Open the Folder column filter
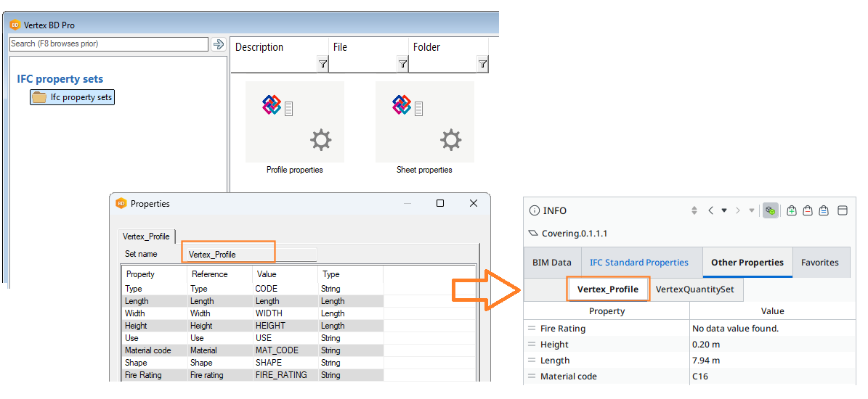This screenshot has width=868, height=399. [x=482, y=65]
